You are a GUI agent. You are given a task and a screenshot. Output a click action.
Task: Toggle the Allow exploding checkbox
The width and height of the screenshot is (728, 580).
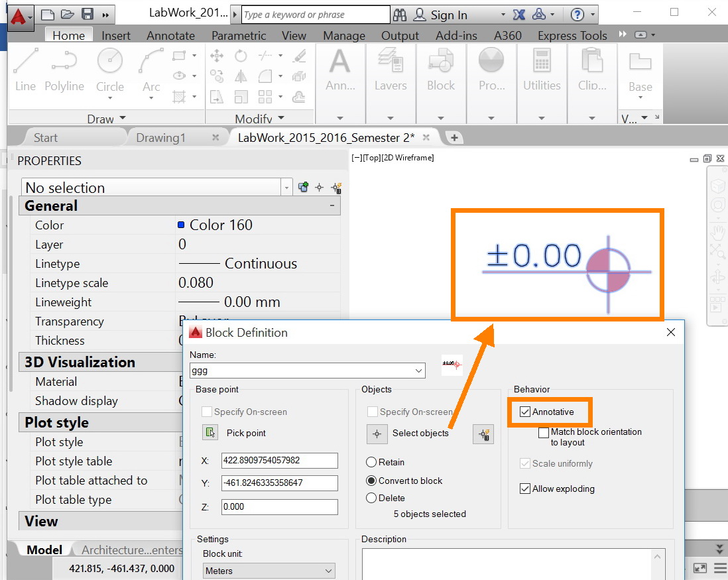525,489
